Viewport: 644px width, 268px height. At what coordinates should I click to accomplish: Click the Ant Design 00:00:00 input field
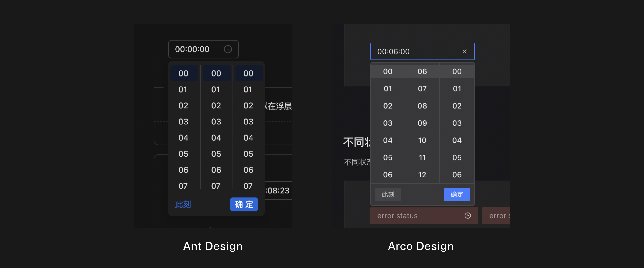click(198, 49)
